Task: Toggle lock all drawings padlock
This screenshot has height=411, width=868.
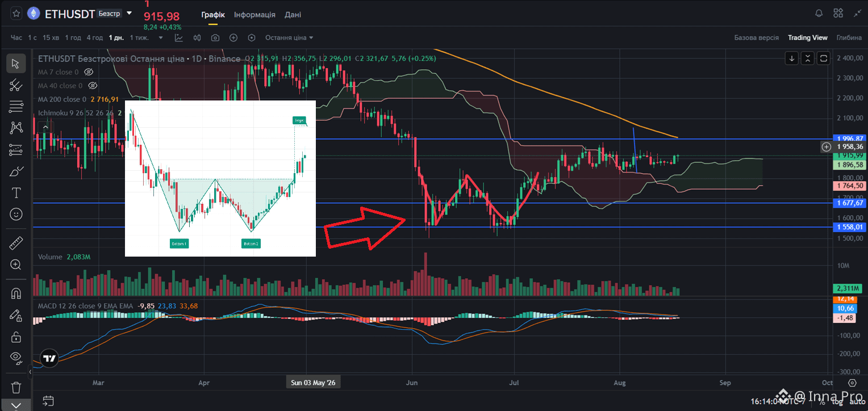Action: pos(16,337)
